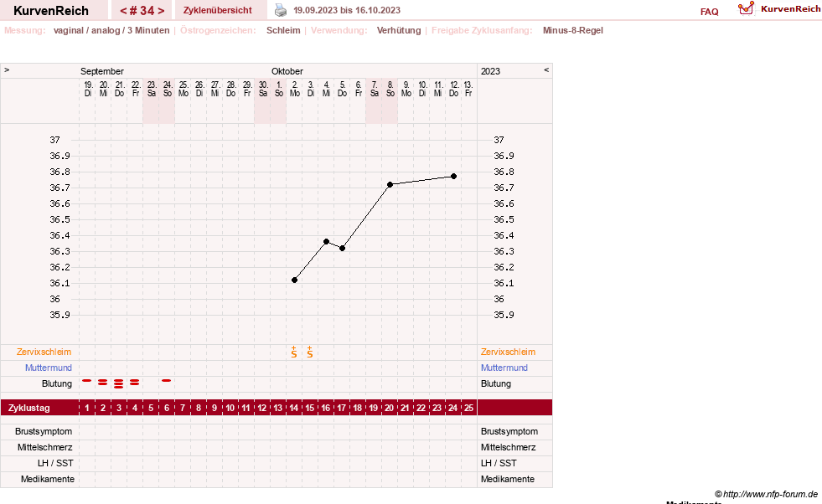822x504 pixels.
Task: Click the 2023 year label
Action: click(x=491, y=71)
